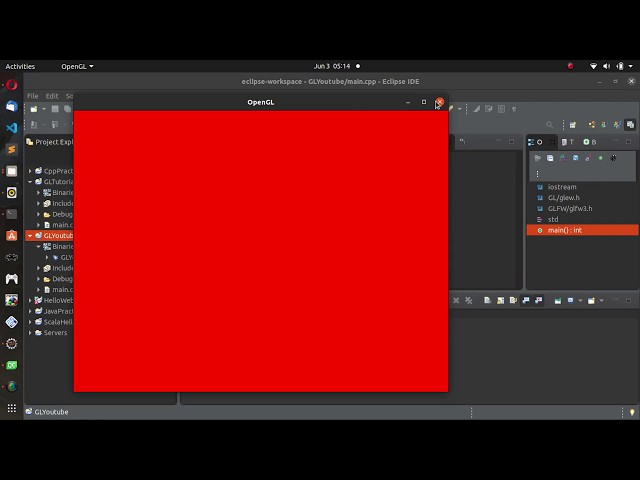Launch Thunderbird mail from the dock
Image resolution: width=640 pixels, height=480 pixels.
[x=11, y=107]
